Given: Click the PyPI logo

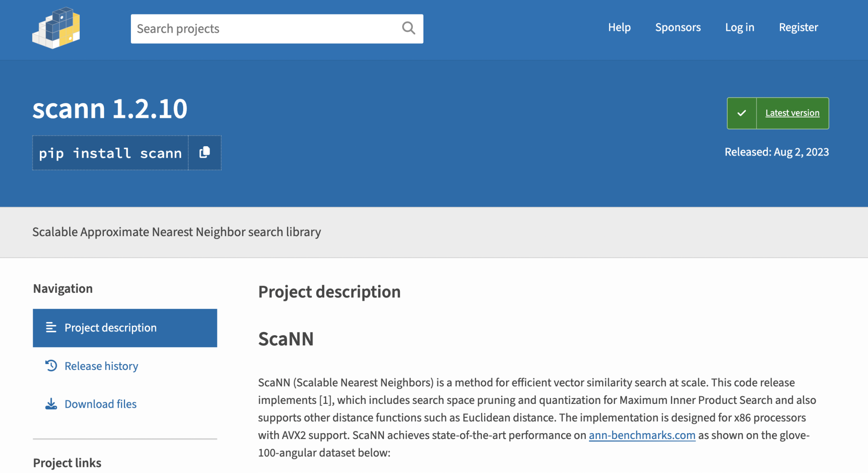Looking at the screenshot, I should coord(56,28).
